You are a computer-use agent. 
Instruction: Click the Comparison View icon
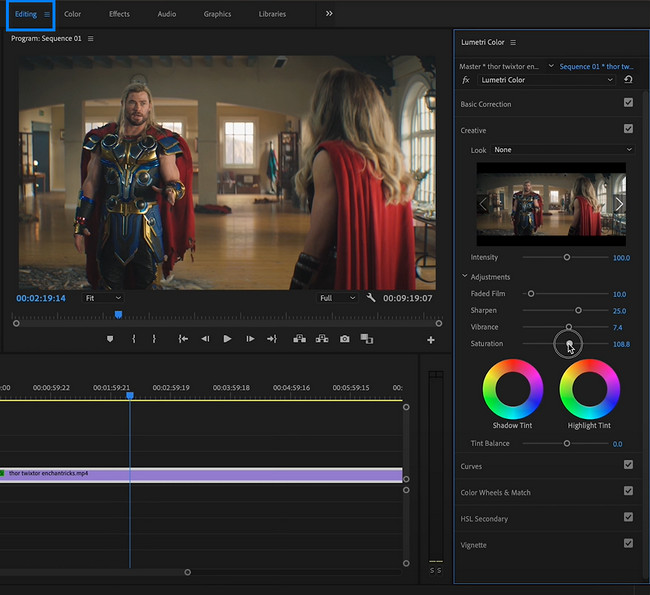367,339
